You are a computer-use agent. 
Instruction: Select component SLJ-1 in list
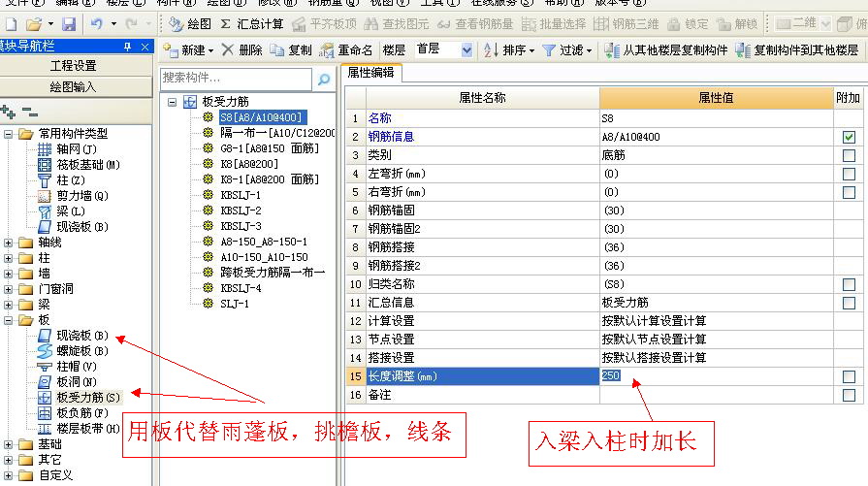pyautogui.click(x=235, y=304)
